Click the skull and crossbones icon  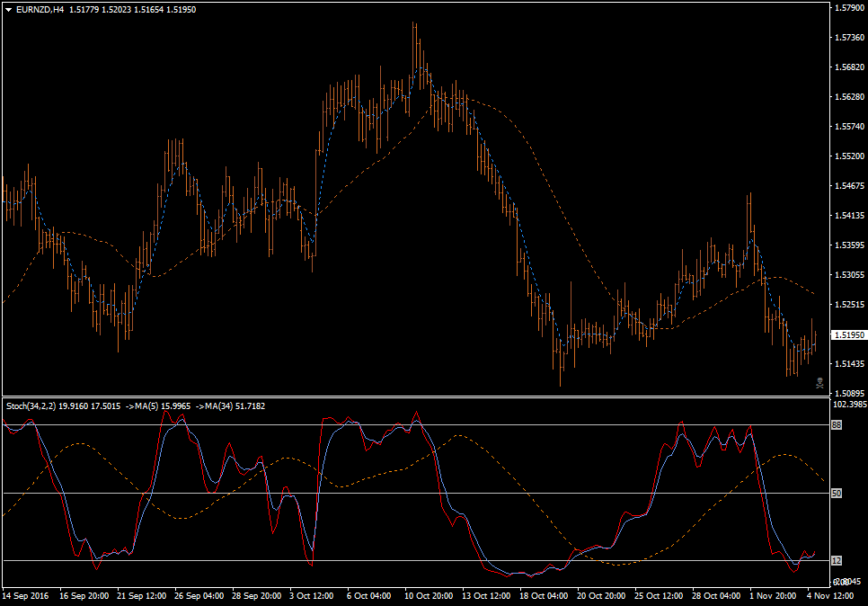[x=819, y=384]
